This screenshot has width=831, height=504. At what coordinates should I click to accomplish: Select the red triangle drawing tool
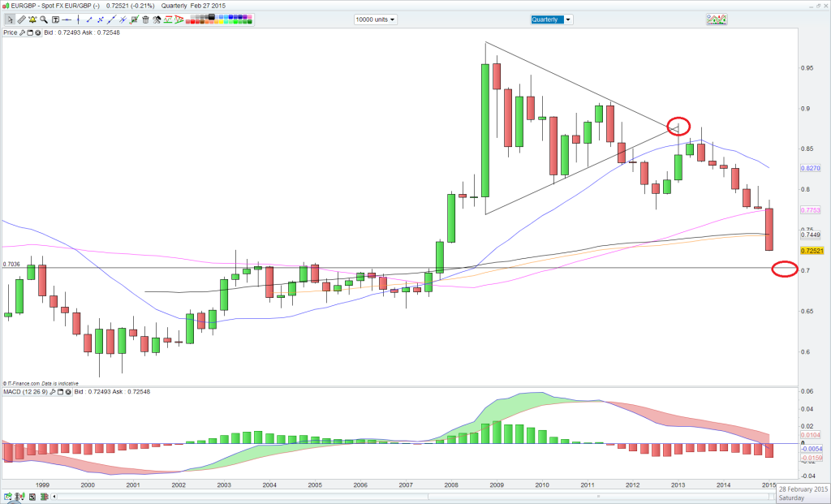(x=179, y=19)
